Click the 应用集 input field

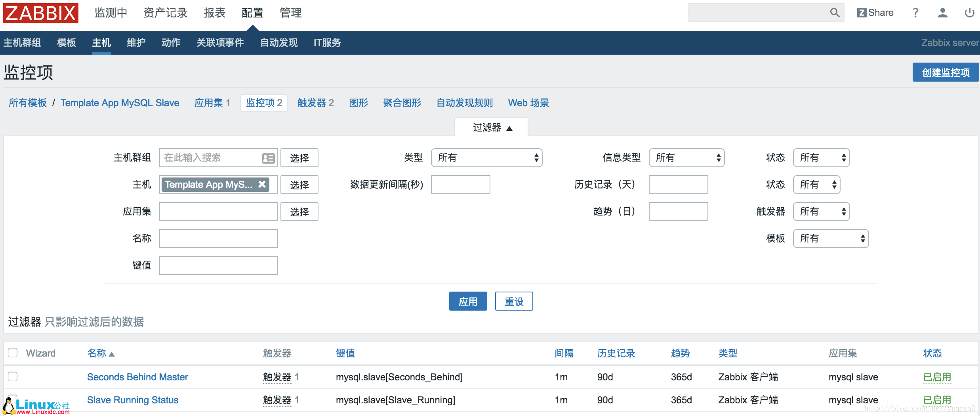pyautogui.click(x=219, y=212)
